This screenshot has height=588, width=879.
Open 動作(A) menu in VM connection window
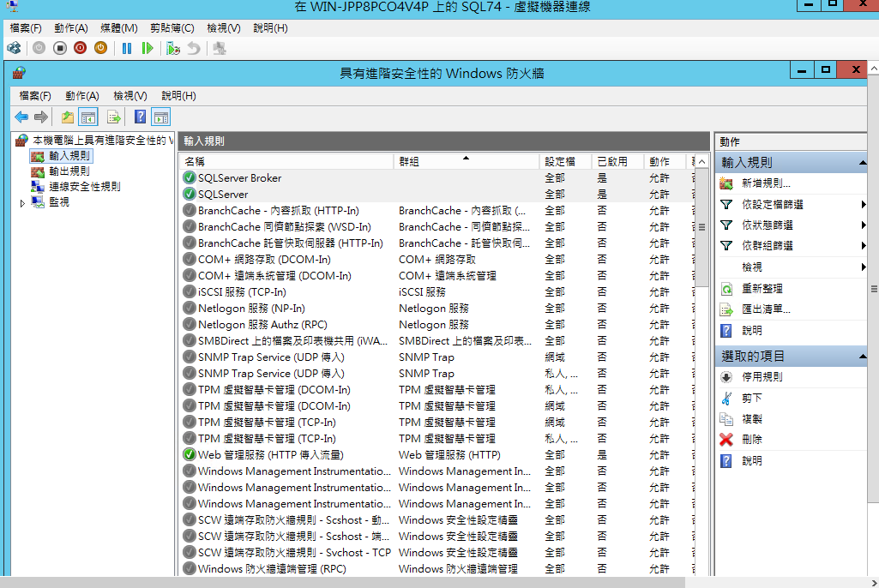click(x=71, y=28)
